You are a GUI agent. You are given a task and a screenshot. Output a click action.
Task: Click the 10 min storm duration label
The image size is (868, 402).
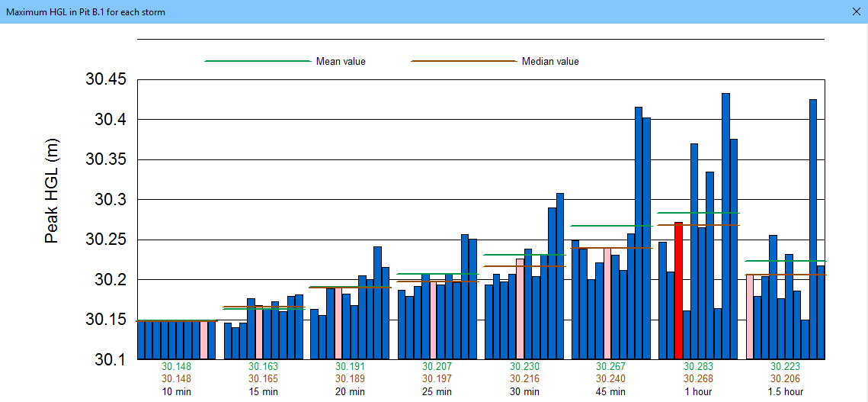tap(177, 391)
